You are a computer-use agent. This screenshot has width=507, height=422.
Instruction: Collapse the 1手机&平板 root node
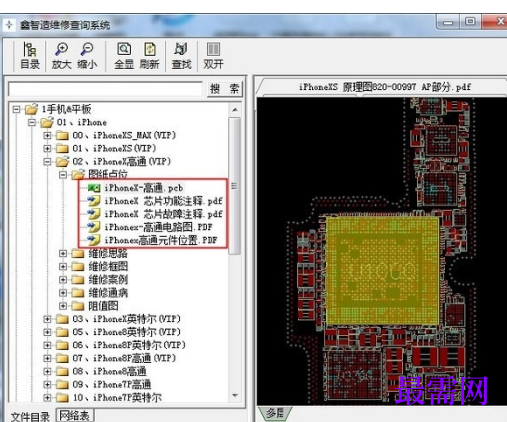pos(16,109)
